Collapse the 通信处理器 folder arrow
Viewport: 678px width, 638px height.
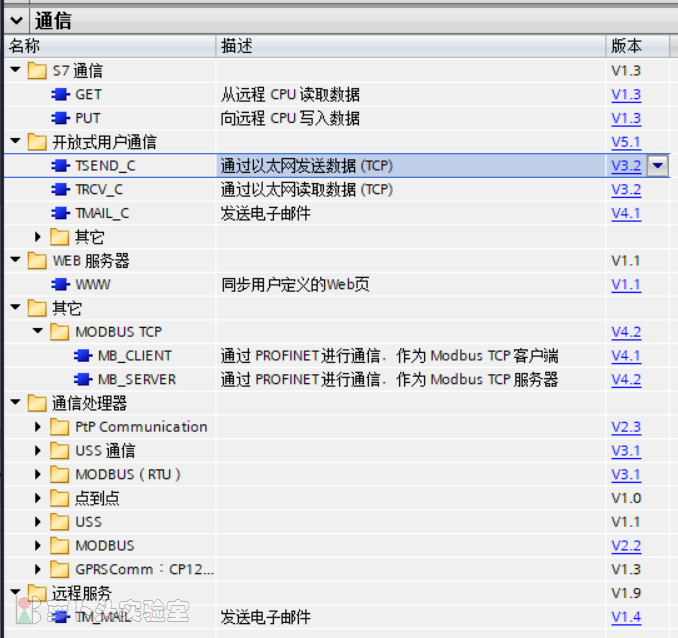(16, 402)
